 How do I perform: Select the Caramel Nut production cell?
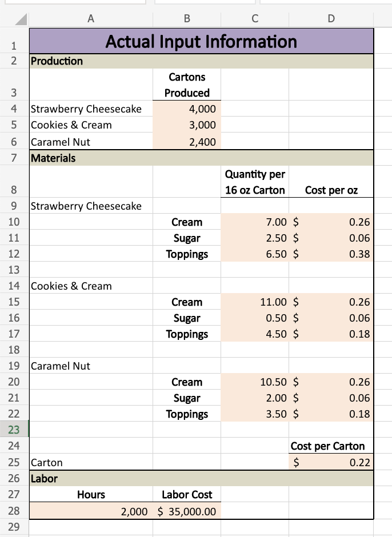[x=90, y=142]
